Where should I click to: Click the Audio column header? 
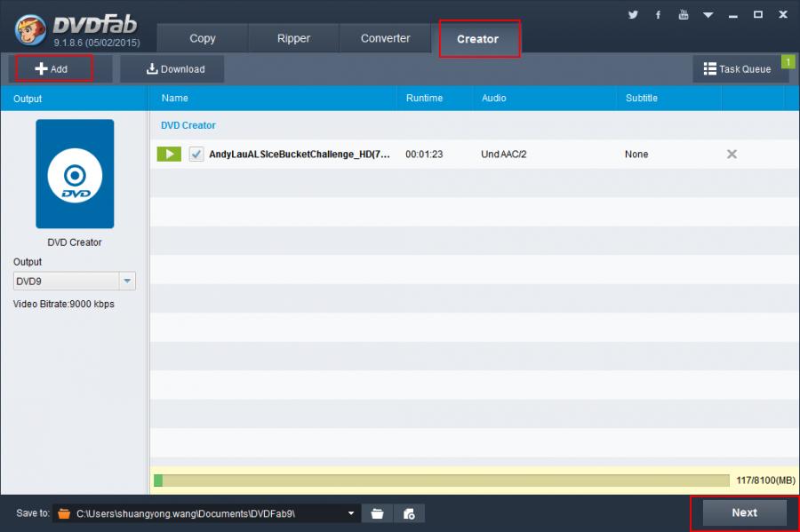click(494, 98)
